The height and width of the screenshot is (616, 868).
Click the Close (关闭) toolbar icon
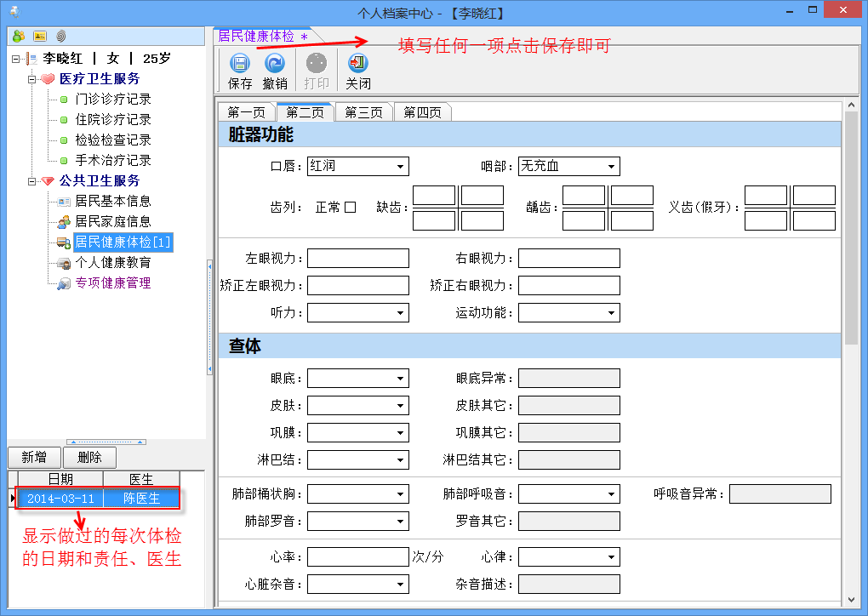[358, 63]
